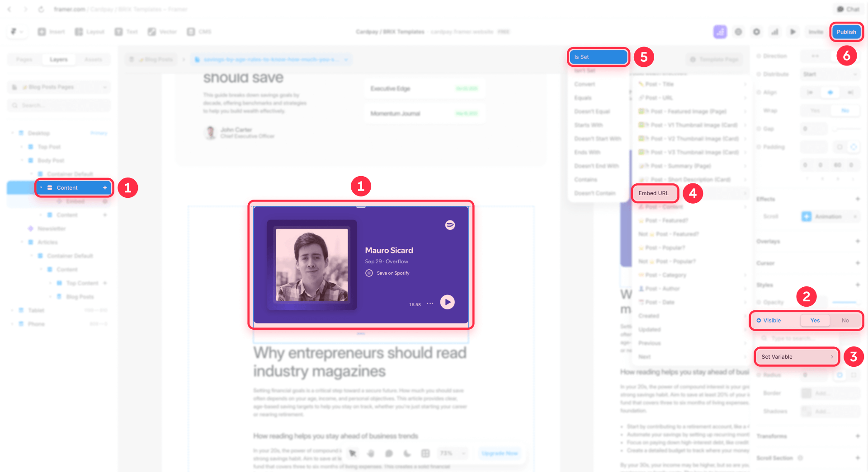
Task: Click the purple highlighted toolbar icon
Action: click(x=720, y=32)
